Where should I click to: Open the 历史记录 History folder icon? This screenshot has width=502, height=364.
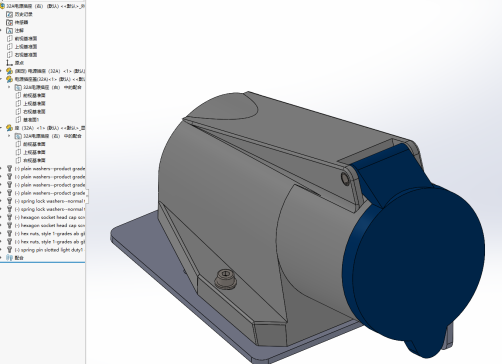[x=10, y=14]
